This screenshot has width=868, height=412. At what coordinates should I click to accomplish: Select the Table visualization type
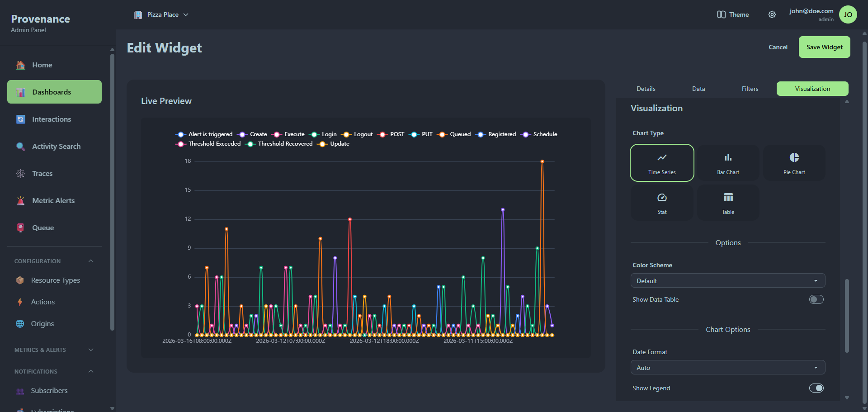tap(727, 202)
